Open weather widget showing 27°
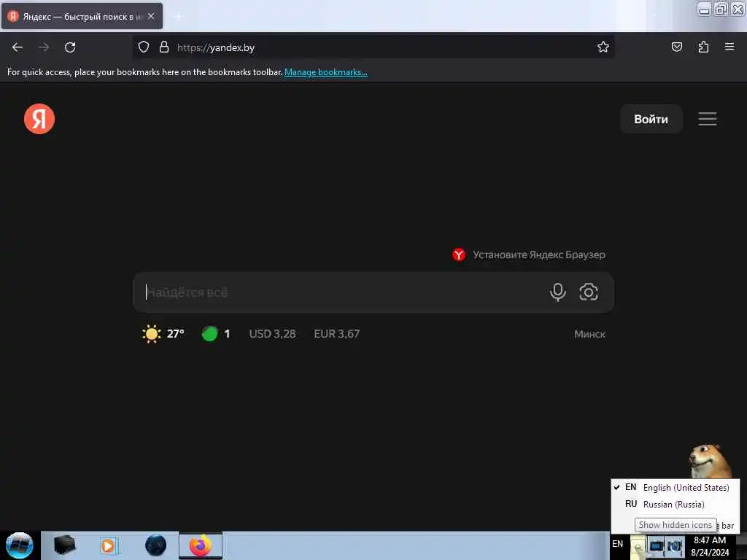 pyautogui.click(x=163, y=334)
